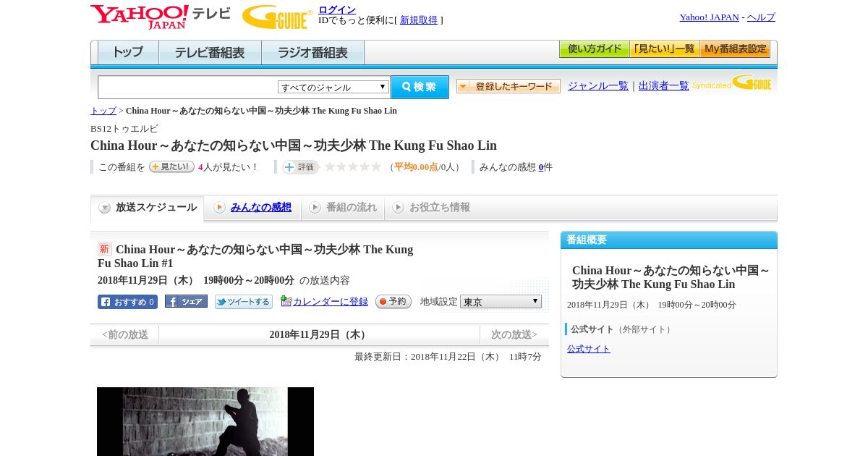868x456 pixels.
Task: Expand the すべてのジャンル genre dropdown
Action: point(333,87)
